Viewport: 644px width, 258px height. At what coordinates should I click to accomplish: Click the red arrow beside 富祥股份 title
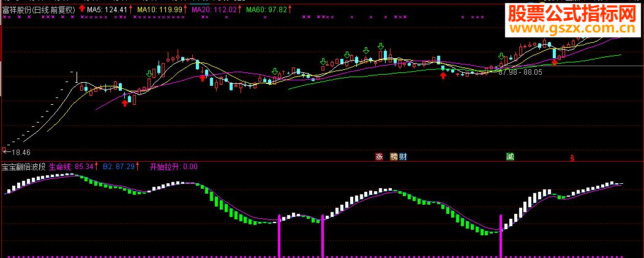82,9
